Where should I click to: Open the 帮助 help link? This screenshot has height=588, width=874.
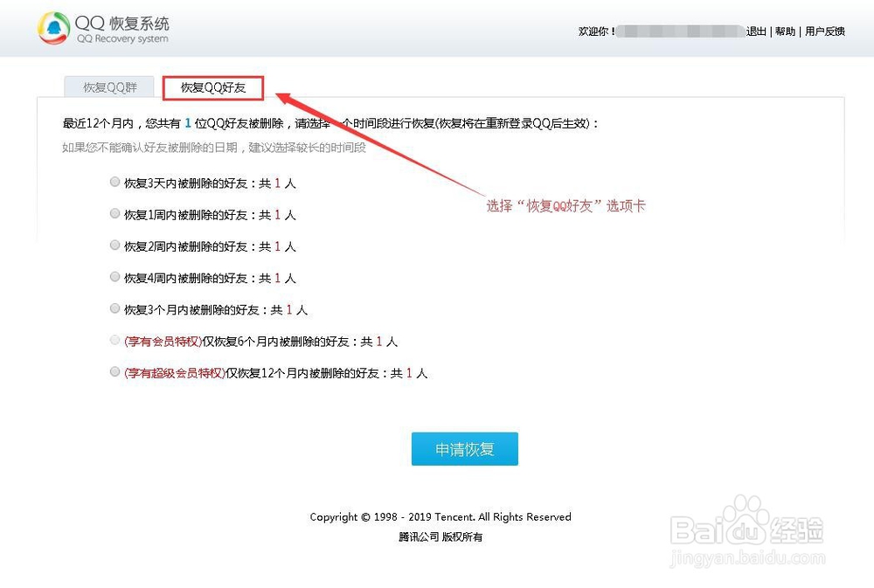click(x=785, y=31)
